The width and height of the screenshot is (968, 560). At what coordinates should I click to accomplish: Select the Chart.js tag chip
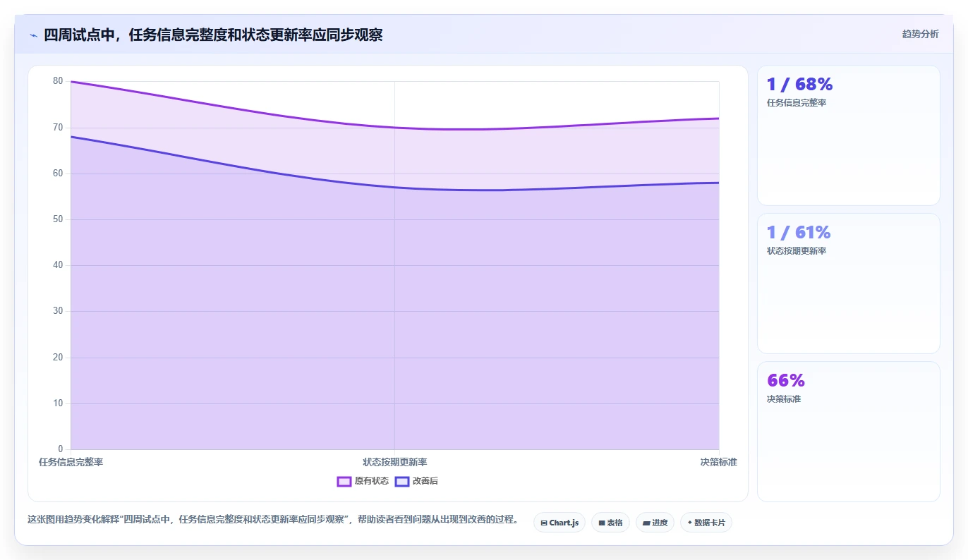pyautogui.click(x=559, y=523)
